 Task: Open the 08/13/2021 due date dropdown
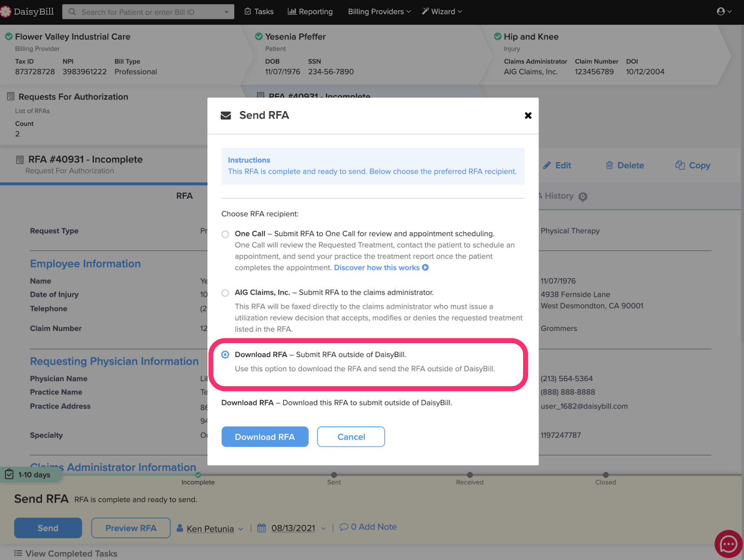click(323, 528)
